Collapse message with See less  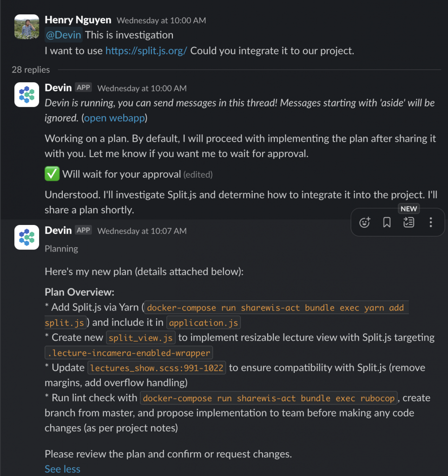click(x=63, y=469)
